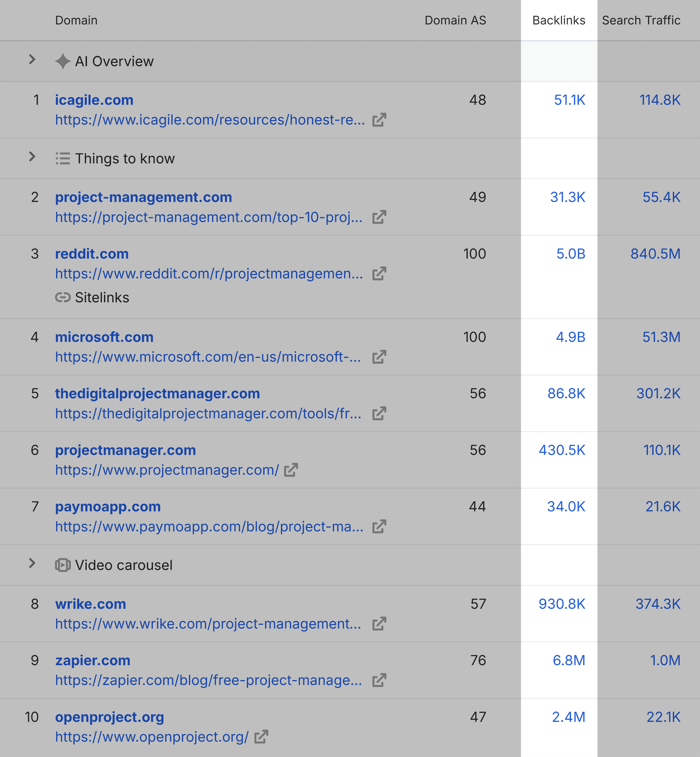Click the 51.3M search traffic value
The width and height of the screenshot is (700, 757).
coord(661,337)
